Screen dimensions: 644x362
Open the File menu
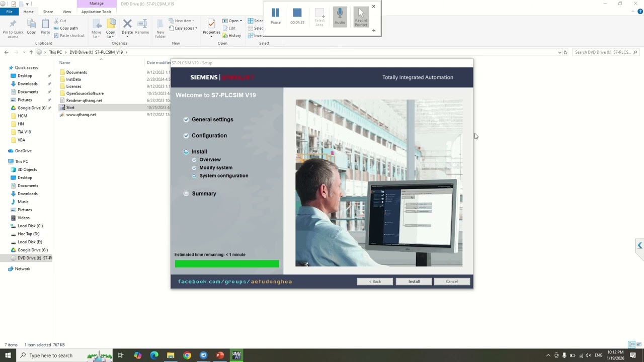(9, 12)
